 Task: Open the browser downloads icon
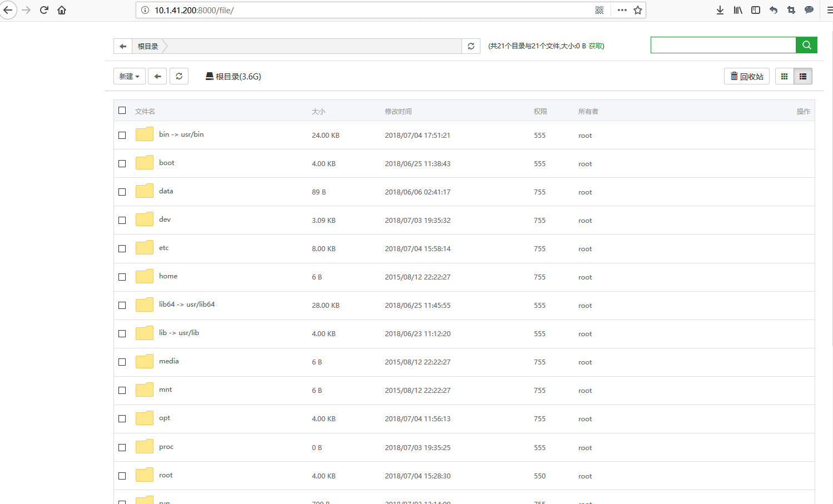pyautogui.click(x=720, y=10)
